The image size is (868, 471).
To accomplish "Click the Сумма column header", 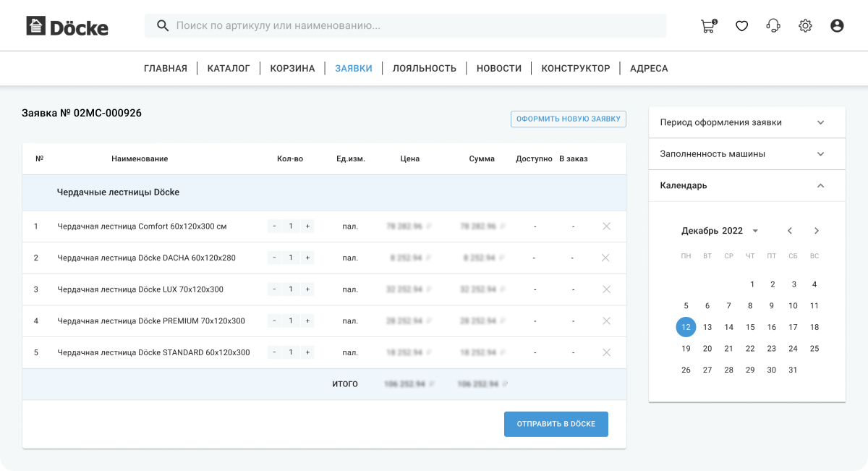I will (x=482, y=159).
